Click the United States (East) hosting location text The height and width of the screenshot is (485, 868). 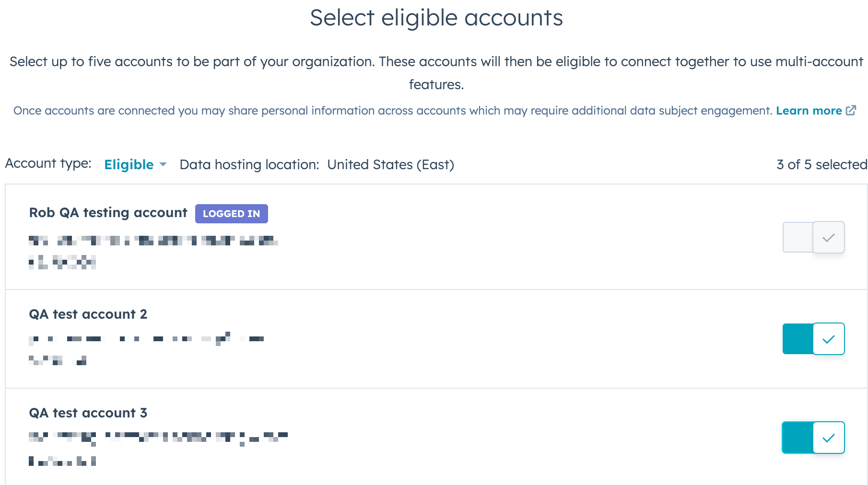[390, 164]
